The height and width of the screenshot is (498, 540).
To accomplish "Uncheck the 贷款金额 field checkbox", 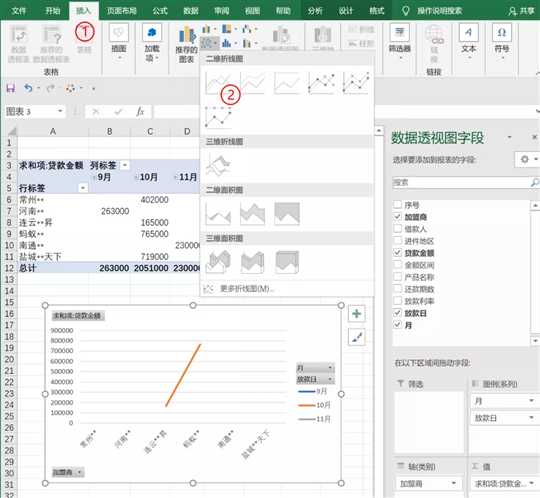I will coord(397,253).
